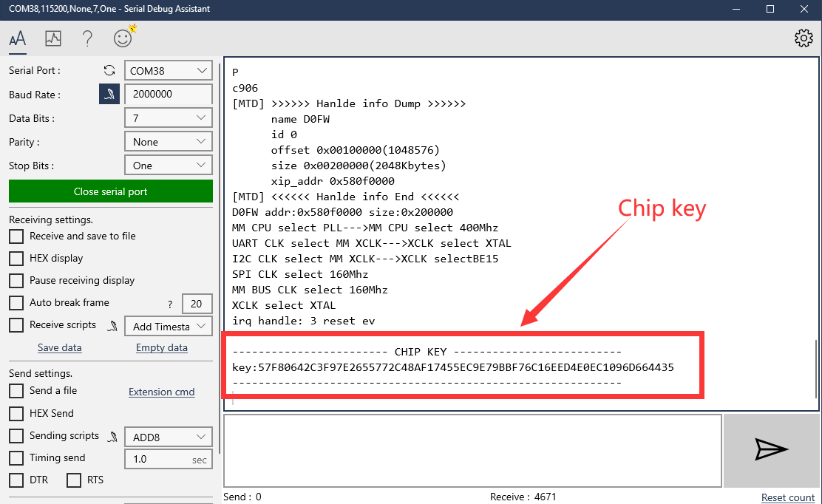Click the 'Send : 0' counter
Image resolution: width=822 pixels, height=504 pixels.
click(242, 497)
